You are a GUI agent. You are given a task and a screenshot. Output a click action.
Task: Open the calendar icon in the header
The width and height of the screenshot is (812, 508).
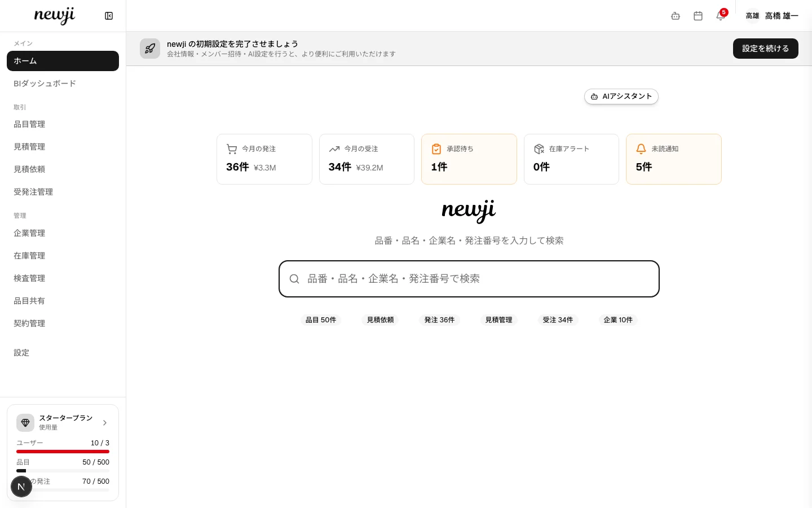(x=698, y=16)
